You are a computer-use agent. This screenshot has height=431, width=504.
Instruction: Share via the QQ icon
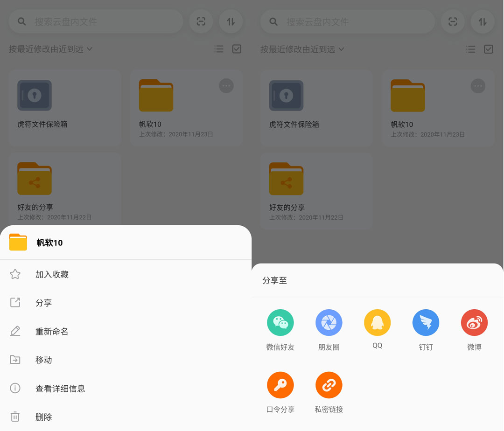point(378,322)
